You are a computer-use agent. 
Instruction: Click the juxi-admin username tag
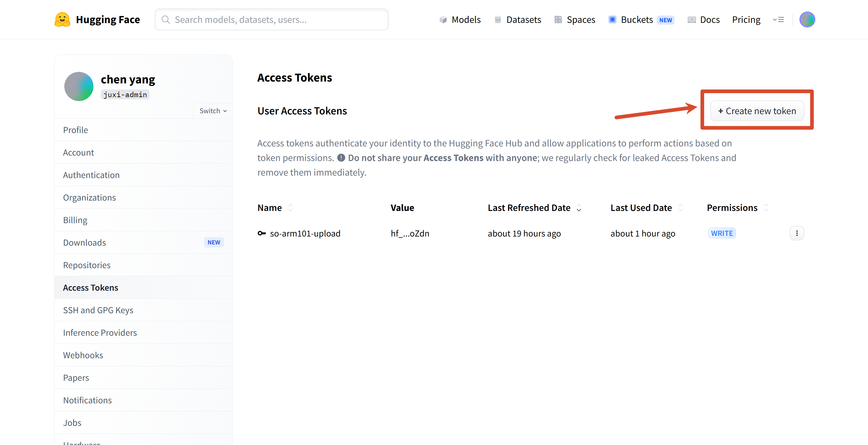(125, 95)
